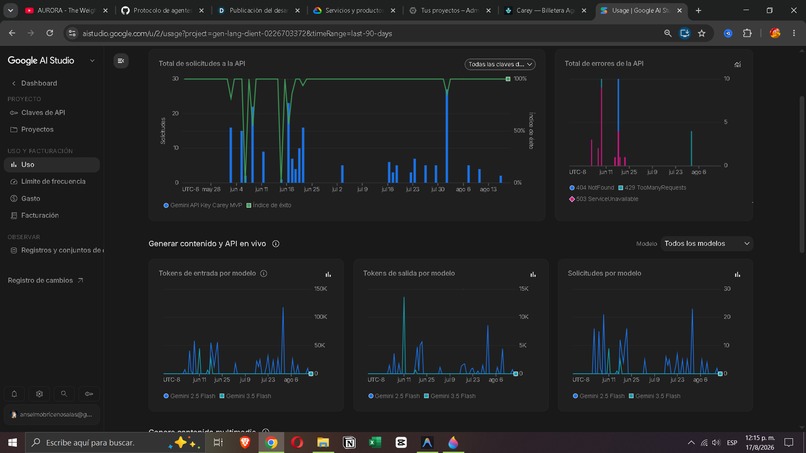
Task: Go back to previous page
Action: pyautogui.click(x=12, y=33)
